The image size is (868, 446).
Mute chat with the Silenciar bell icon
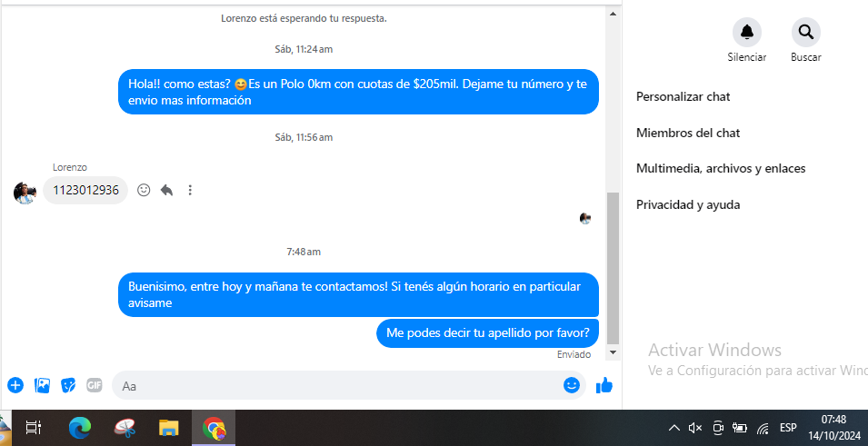747,32
